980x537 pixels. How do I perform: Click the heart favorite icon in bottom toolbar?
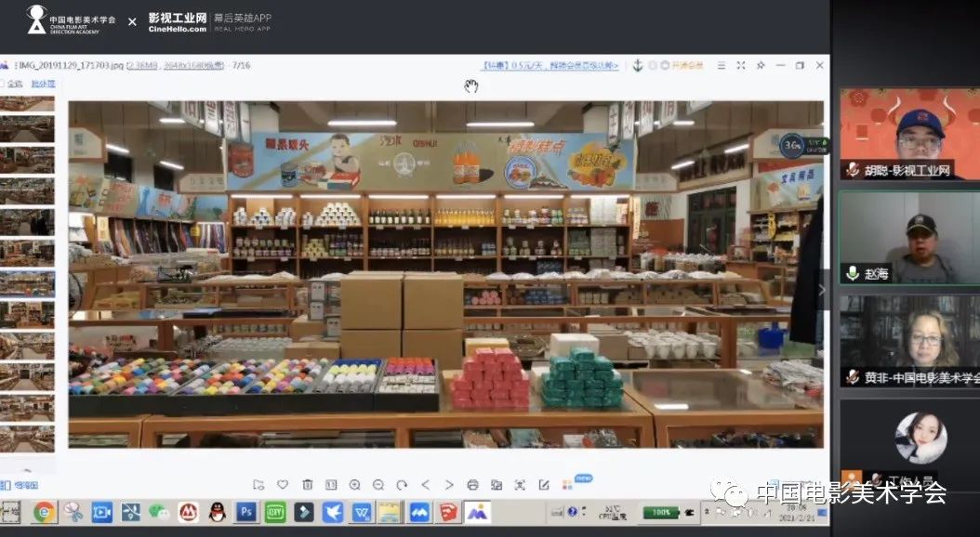click(283, 485)
